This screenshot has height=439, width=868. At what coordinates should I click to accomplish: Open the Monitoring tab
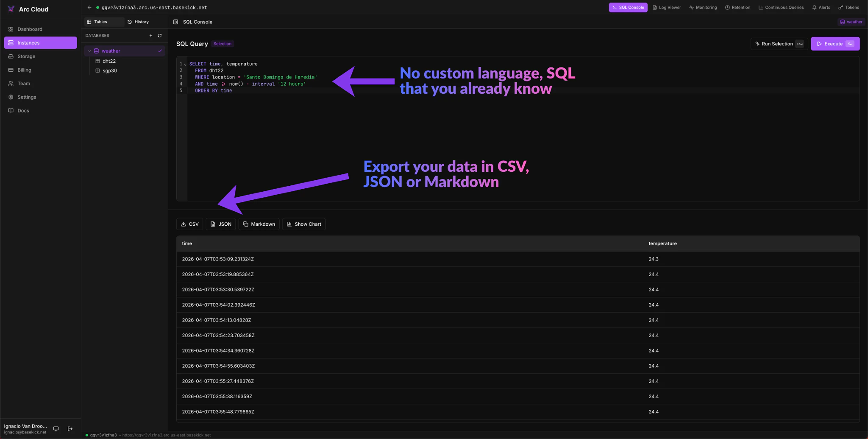pos(703,8)
